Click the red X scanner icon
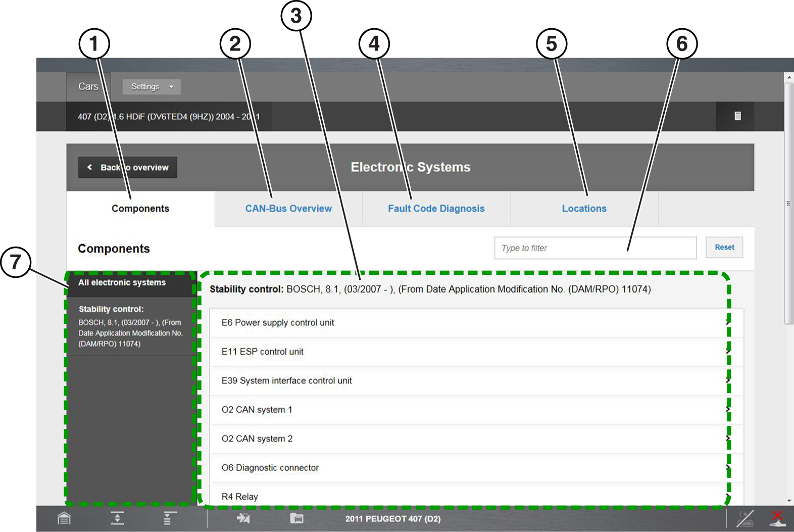Image resolution: width=794 pixels, height=532 pixels. point(777,518)
